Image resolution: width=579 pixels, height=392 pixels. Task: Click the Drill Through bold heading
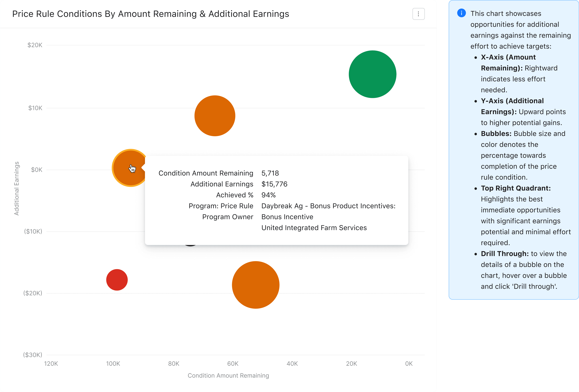tap(504, 254)
